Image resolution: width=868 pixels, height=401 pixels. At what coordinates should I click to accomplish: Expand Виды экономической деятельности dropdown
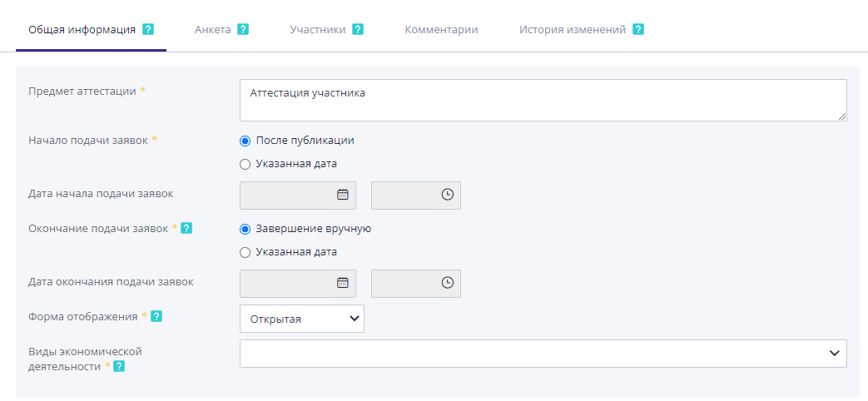click(x=543, y=354)
